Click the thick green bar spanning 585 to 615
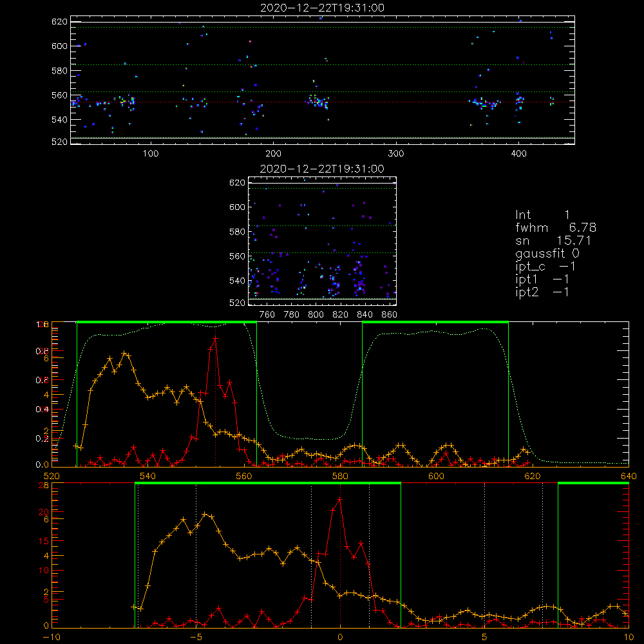 point(435,322)
